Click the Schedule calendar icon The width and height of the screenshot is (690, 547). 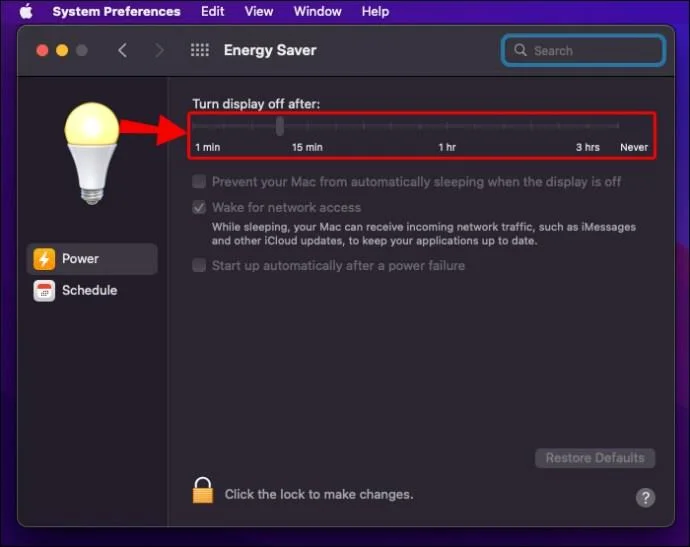pyautogui.click(x=44, y=290)
